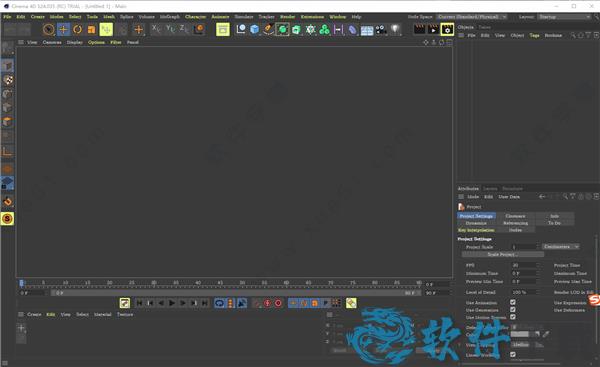Select the Live Selection tool
Image resolution: width=600 pixels, height=367 pixels.
[49, 29]
